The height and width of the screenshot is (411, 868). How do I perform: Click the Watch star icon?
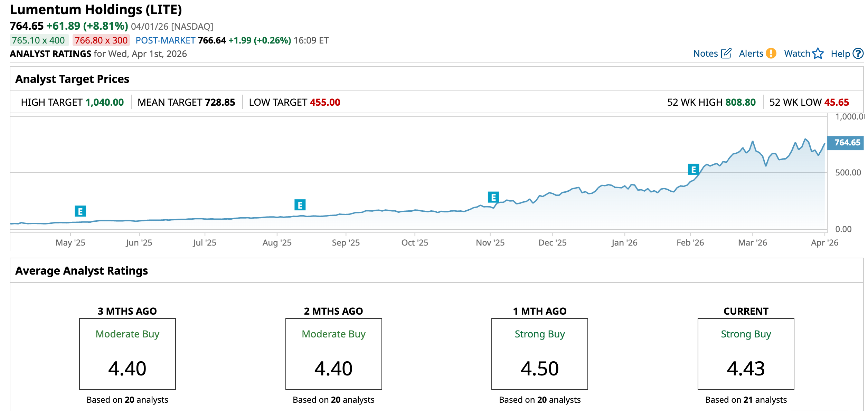(818, 54)
